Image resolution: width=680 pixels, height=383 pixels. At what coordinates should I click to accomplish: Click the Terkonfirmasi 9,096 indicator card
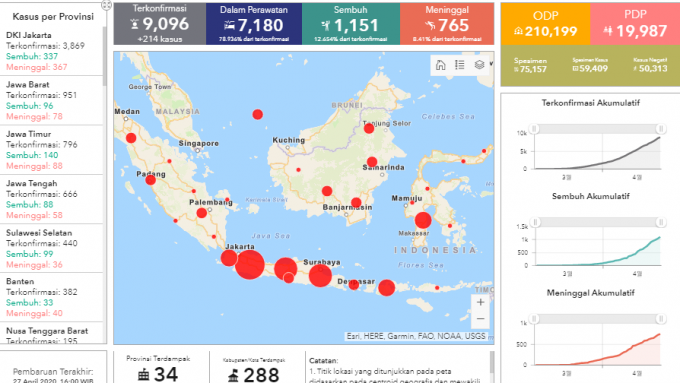(x=160, y=24)
